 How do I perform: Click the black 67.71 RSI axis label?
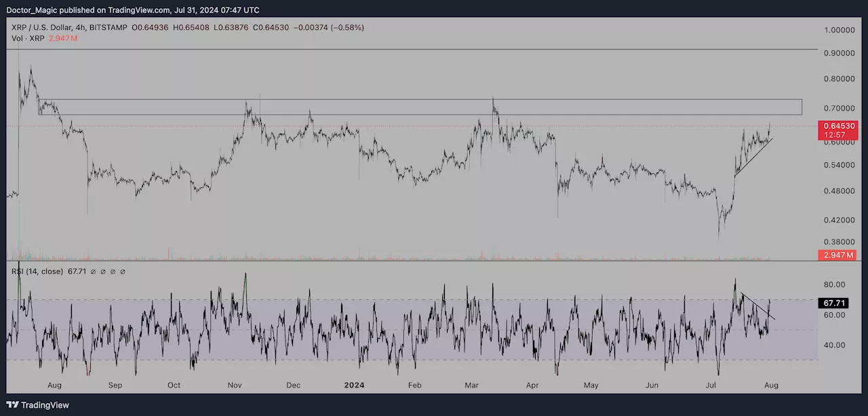833,303
